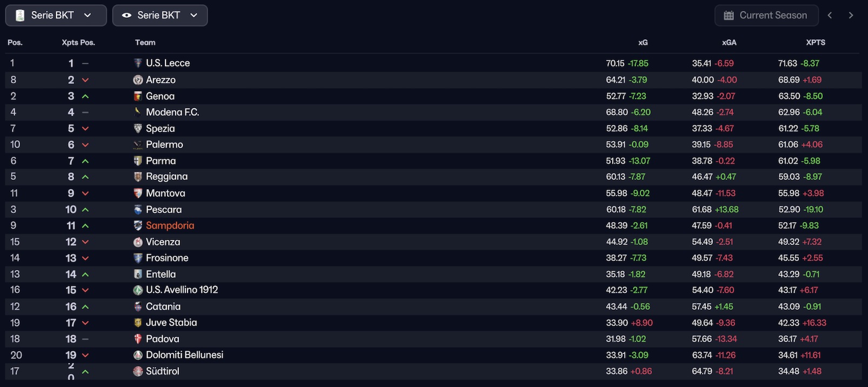The height and width of the screenshot is (387, 868).
Task: Open the Current Season selector
Action: point(766,16)
